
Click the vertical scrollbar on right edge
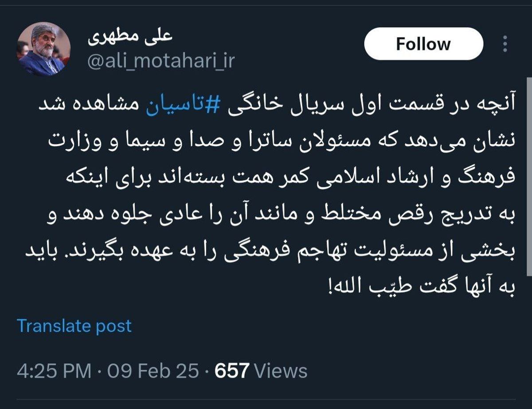point(529,177)
